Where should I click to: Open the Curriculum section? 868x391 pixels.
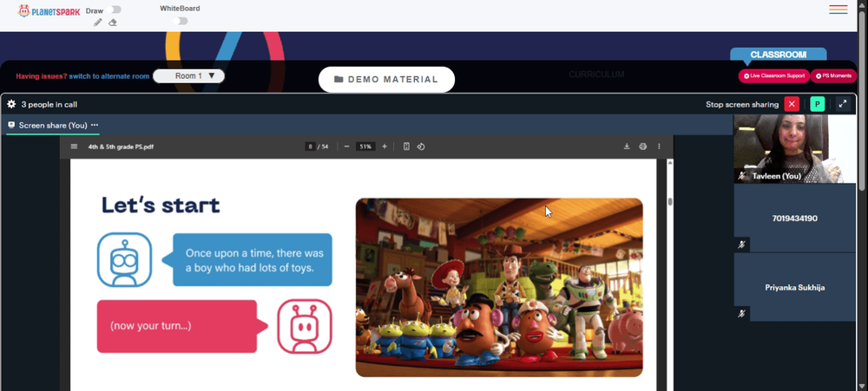596,75
